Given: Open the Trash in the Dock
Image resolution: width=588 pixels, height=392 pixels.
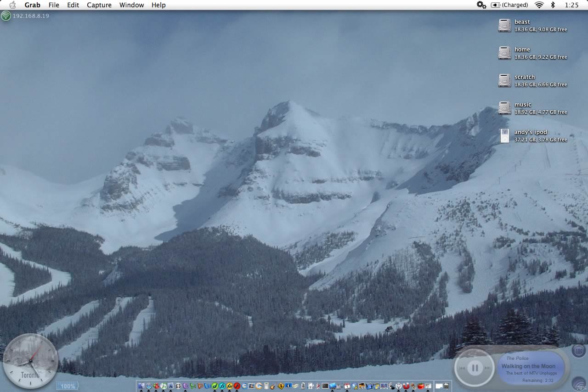Looking at the screenshot, I should [x=446, y=386].
